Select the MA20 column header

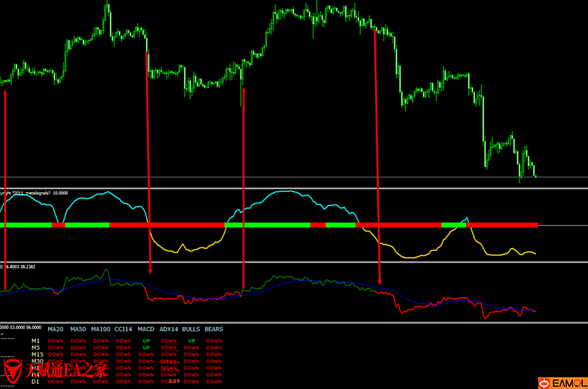click(x=56, y=329)
